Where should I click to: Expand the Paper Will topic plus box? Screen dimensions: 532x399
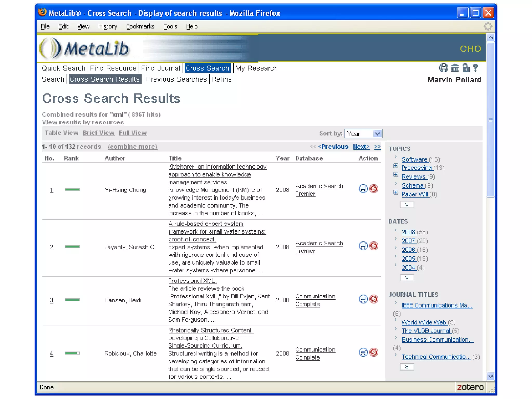pyautogui.click(x=396, y=192)
